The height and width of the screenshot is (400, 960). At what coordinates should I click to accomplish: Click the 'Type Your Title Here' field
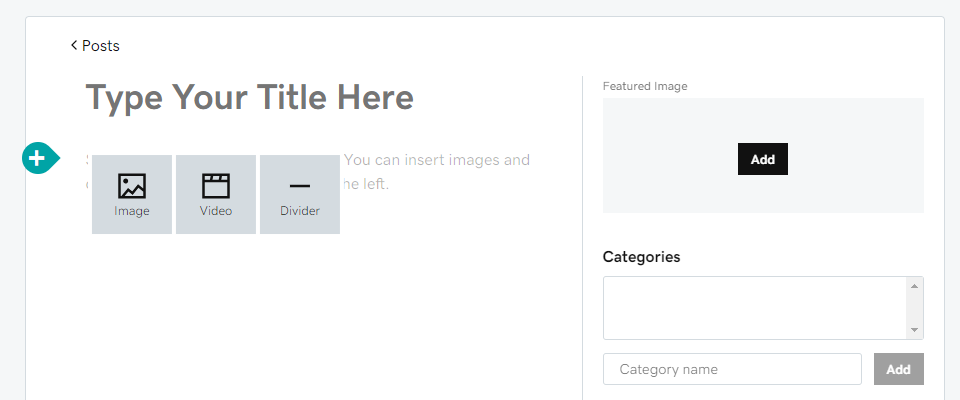tap(250, 97)
